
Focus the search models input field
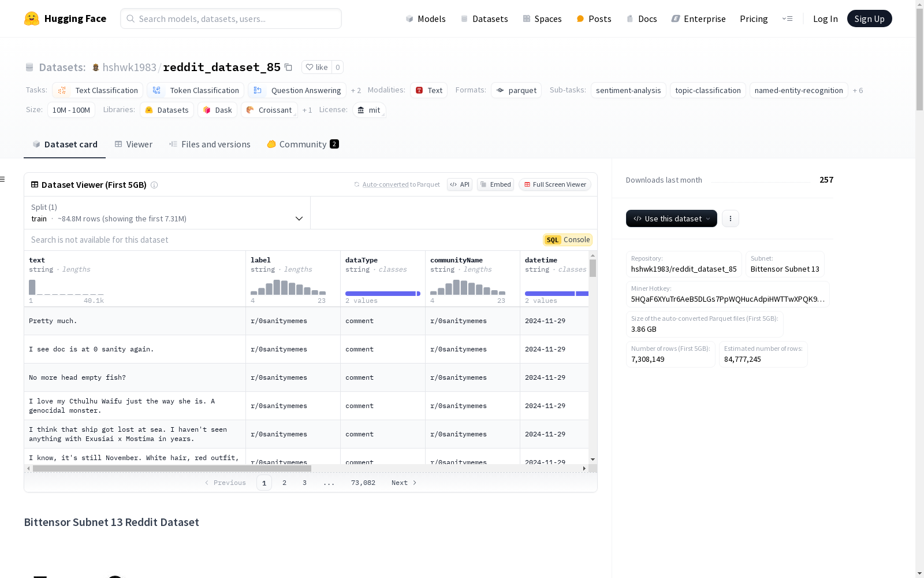pyautogui.click(x=231, y=18)
